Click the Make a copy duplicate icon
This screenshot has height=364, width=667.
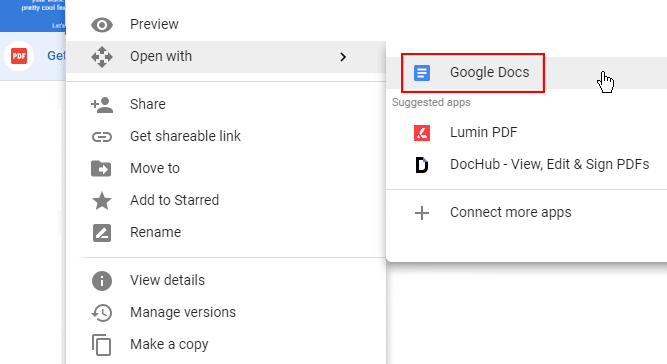point(102,345)
